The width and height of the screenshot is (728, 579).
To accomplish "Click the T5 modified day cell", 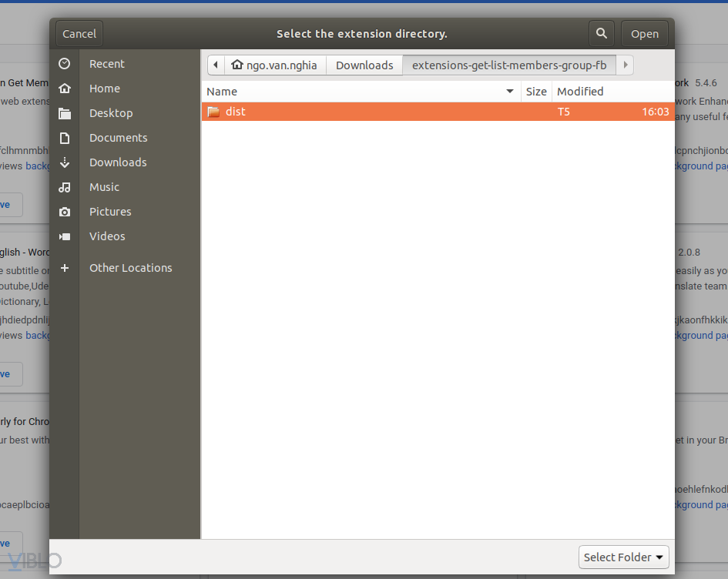I will click(x=564, y=112).
